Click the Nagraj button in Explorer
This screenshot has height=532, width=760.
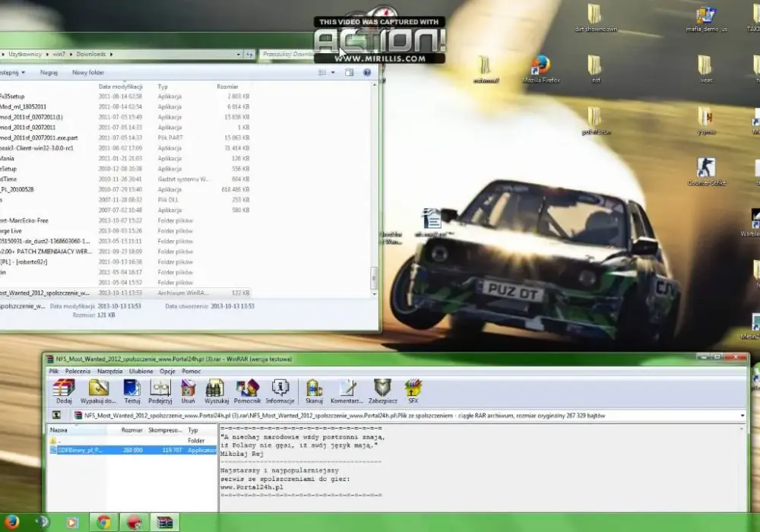[49, 73]
